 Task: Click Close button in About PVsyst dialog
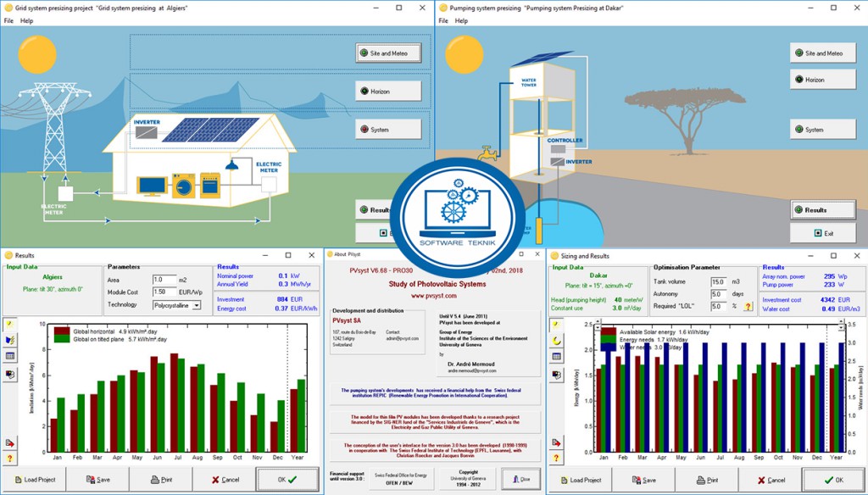[521, 479]
